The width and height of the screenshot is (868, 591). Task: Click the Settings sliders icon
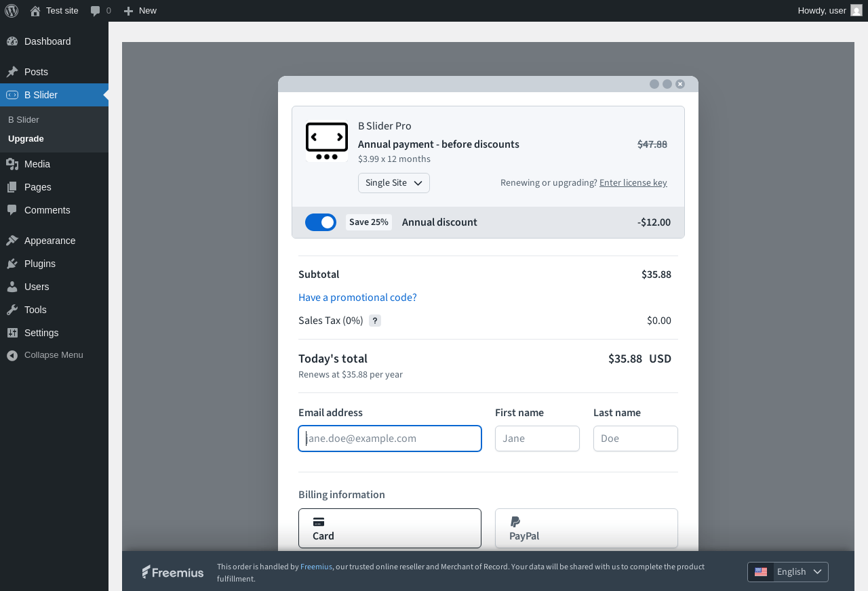(12, 333)
